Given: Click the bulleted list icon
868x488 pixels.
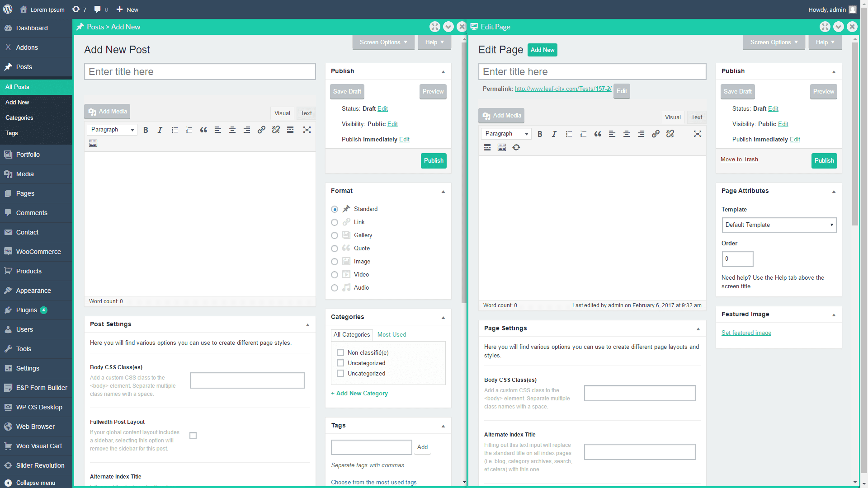Looking at the screenshot, I should point(175,130).
